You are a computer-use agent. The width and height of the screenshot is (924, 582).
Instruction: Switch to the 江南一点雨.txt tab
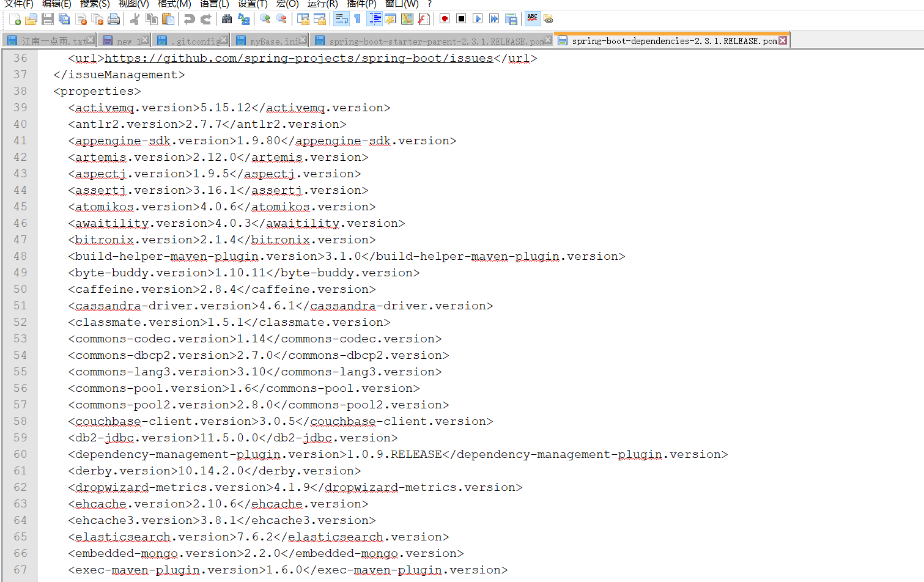pyautogui.click(x=49, y=41)
